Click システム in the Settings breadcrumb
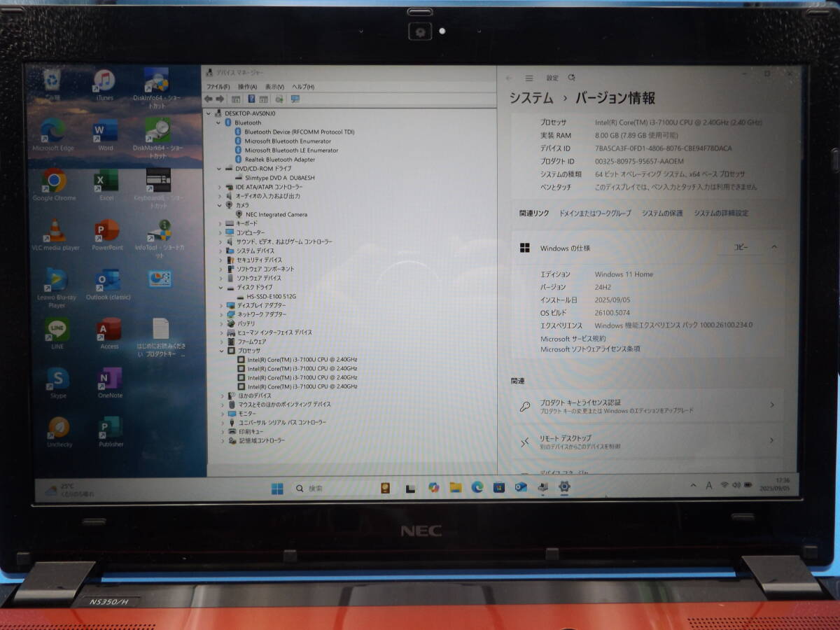The height and width of the screenshot is (630, 840). (531, 98)
